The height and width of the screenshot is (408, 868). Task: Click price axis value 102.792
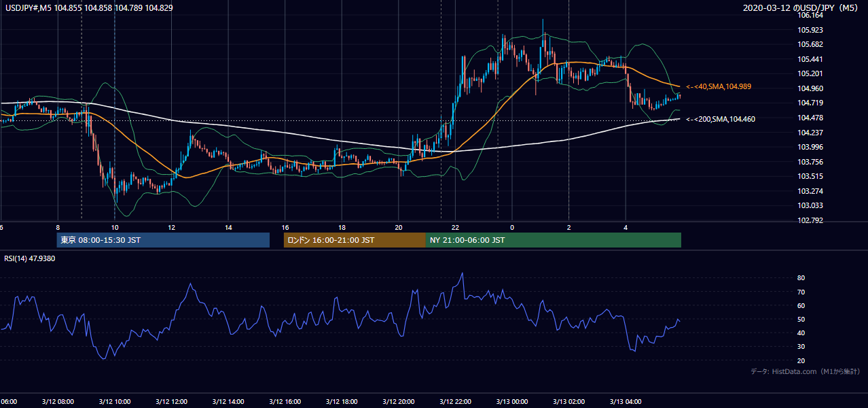(x=811, y=220)
